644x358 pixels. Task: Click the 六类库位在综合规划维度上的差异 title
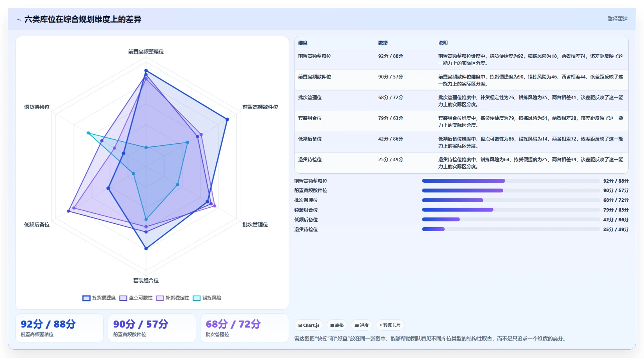click(83, 20)
